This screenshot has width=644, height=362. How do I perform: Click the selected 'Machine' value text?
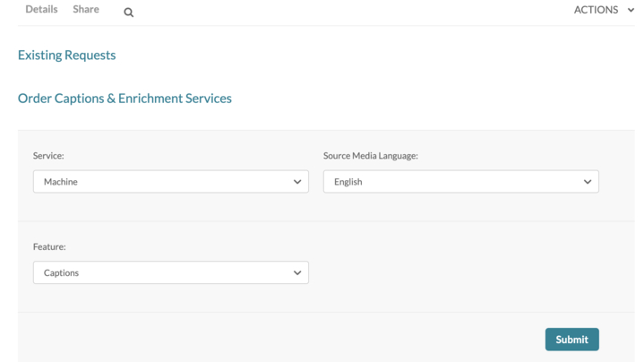tap(61, 182)
